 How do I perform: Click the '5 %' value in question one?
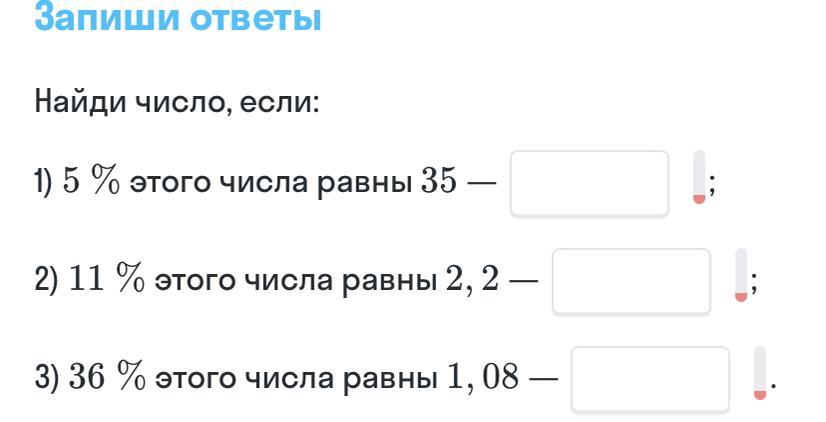92,182
